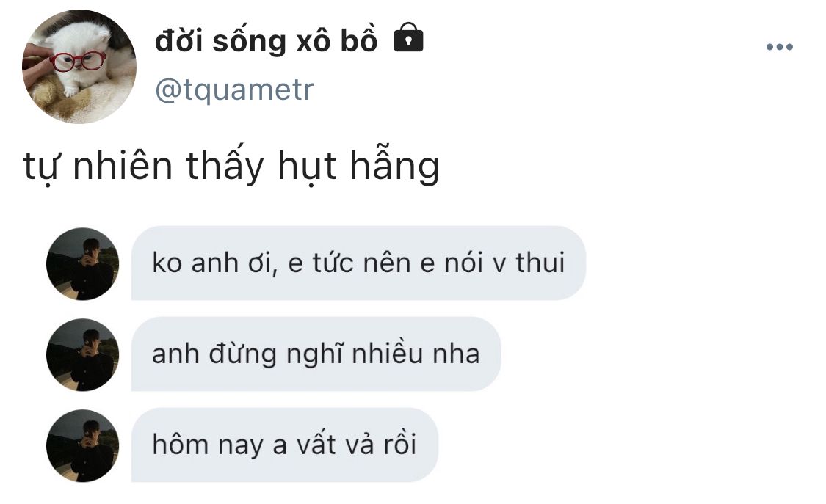
Task: Open the 'đời sống xô bồ' display name
Action: click(x=266, y=40)
